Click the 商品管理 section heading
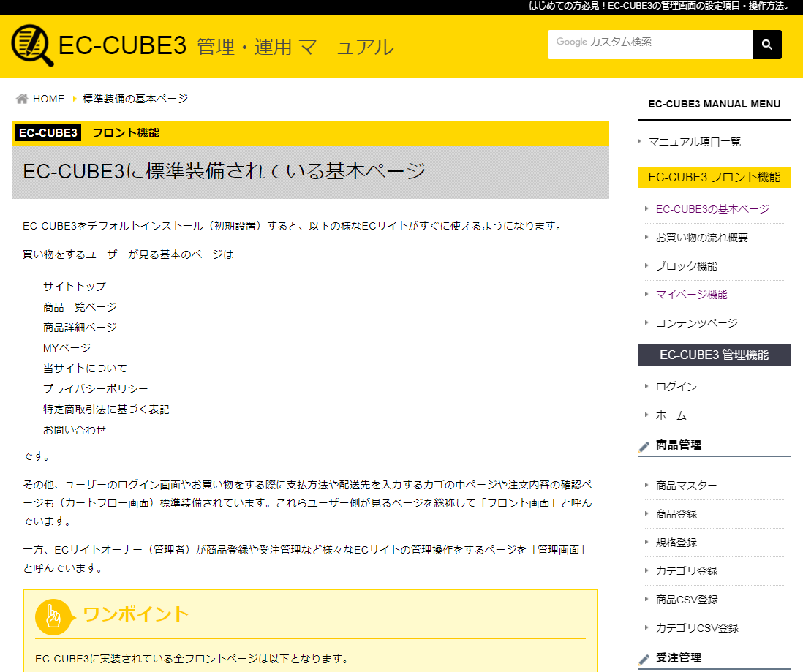 click(x=679, y=445)
